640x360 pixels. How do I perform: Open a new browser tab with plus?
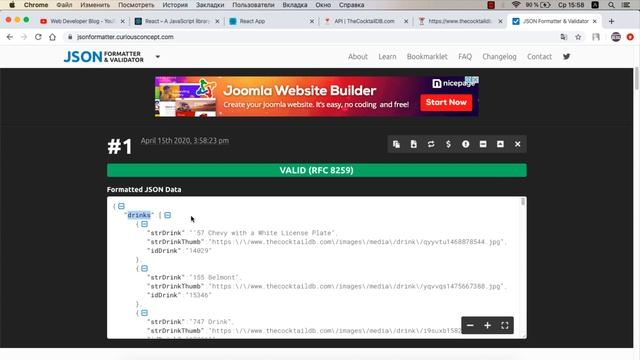(x=611, y=21)
